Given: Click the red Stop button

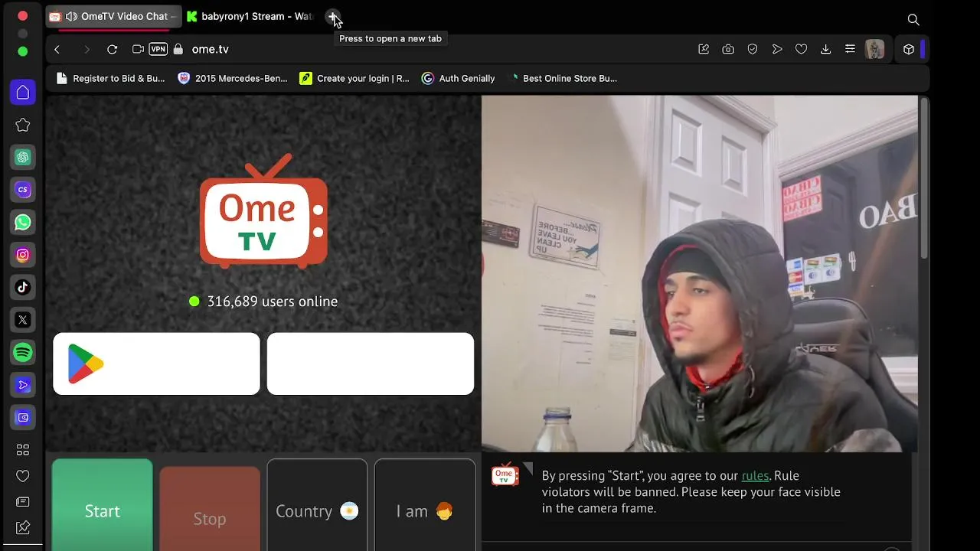Looking at the screenshot, I should 210,509.
